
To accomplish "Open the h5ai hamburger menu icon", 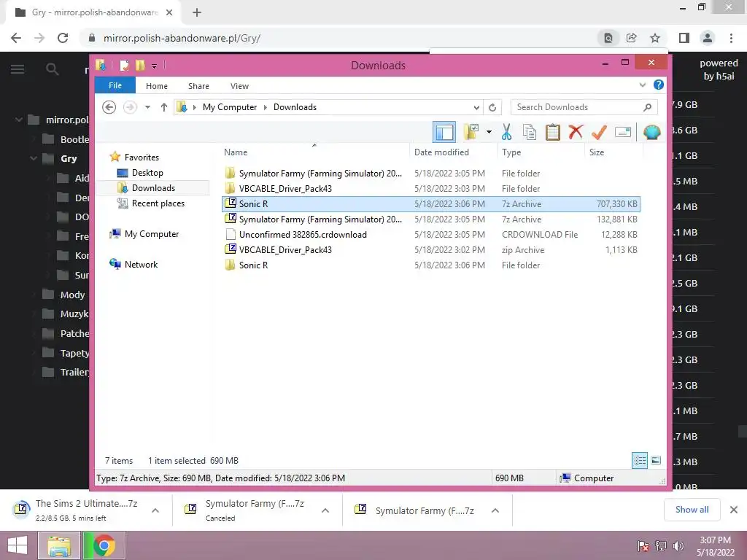I will pyautogui.click(x=18, y=69).
